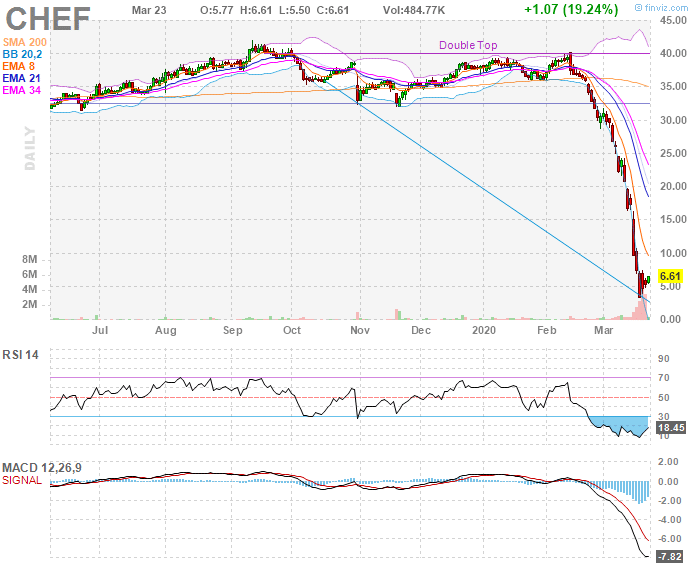
Task: Click the RSI 30 axis label
Action: [664, 416]
